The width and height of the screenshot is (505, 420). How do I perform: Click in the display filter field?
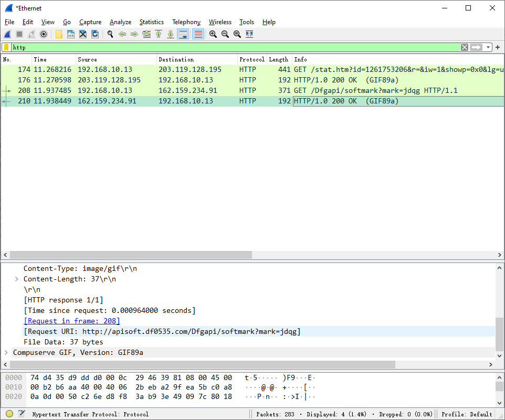pos(236,47)
